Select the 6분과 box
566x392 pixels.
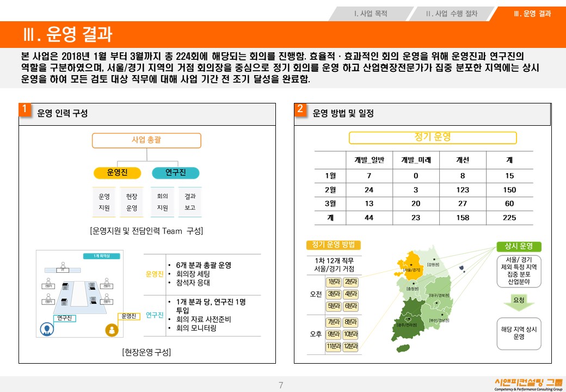coord(350,306)
